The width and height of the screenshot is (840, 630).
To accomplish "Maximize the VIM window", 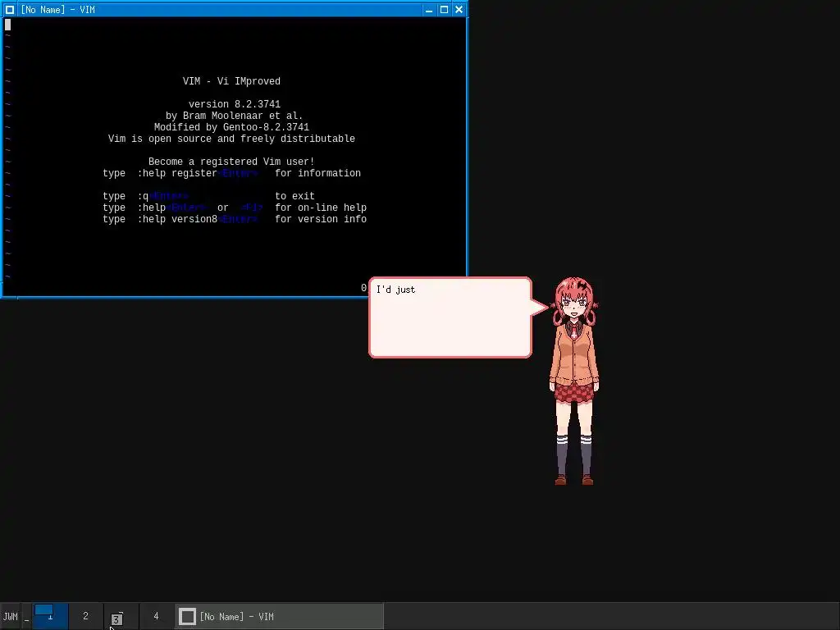I will click(x=444, y=10).
